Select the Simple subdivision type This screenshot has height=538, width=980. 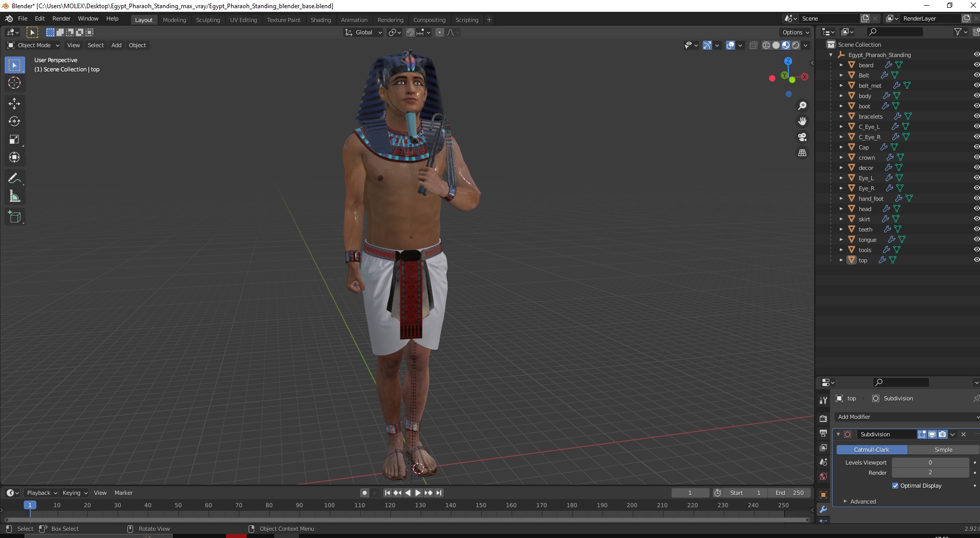944,450
